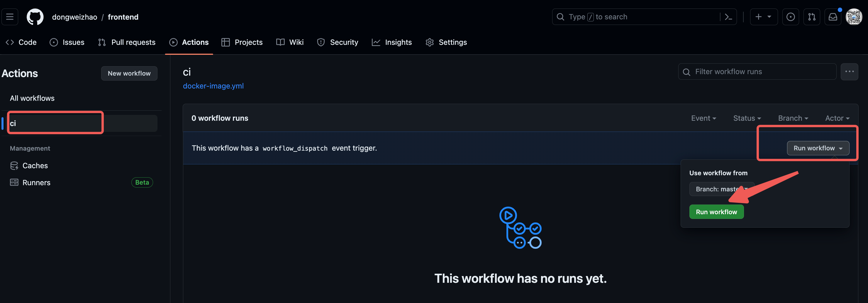Switch to the Code tab
This screenshot has width=868, height=303.
(x=21, y=42)
